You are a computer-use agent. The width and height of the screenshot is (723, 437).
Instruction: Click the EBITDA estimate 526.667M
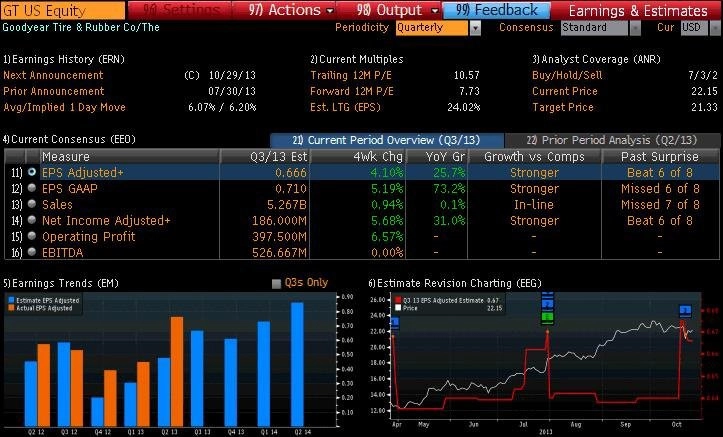[x=279, y=253]
